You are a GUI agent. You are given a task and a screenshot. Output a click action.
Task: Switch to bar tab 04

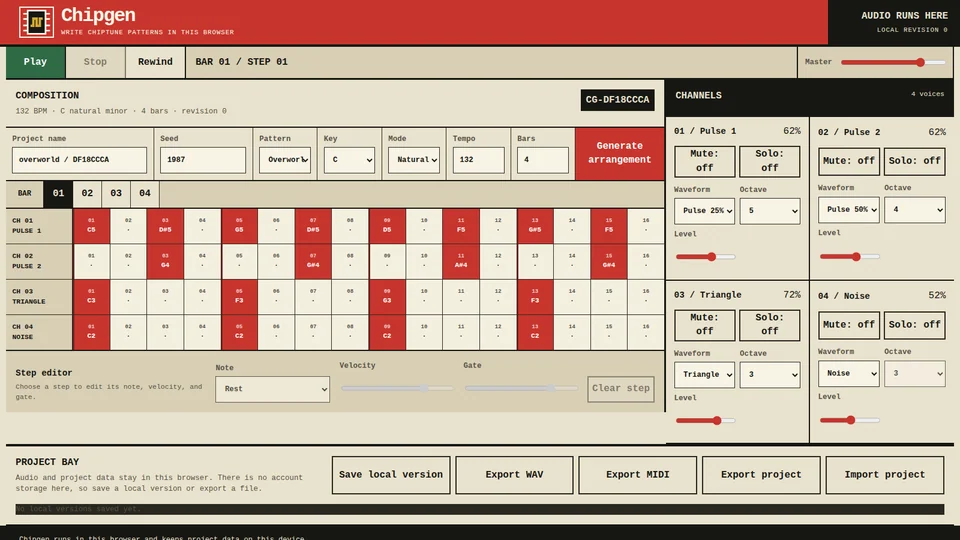click(144, 193)
